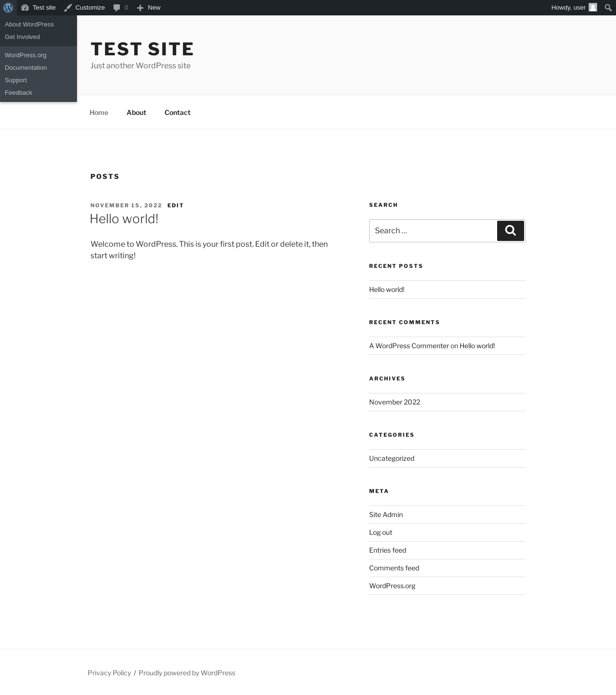Click inside the Search text field
The width and height of the screenshot is (616, 695).
pos(433,231)
